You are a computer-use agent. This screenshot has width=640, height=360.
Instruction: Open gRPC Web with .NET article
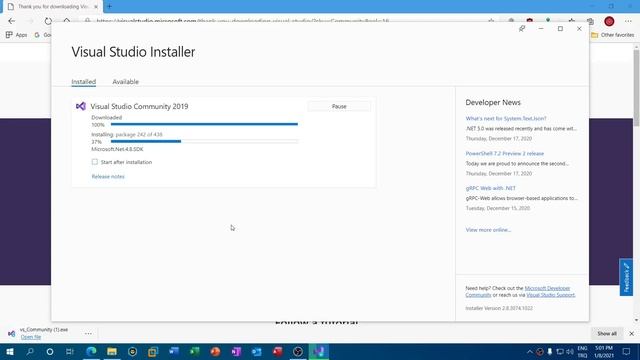491,188
